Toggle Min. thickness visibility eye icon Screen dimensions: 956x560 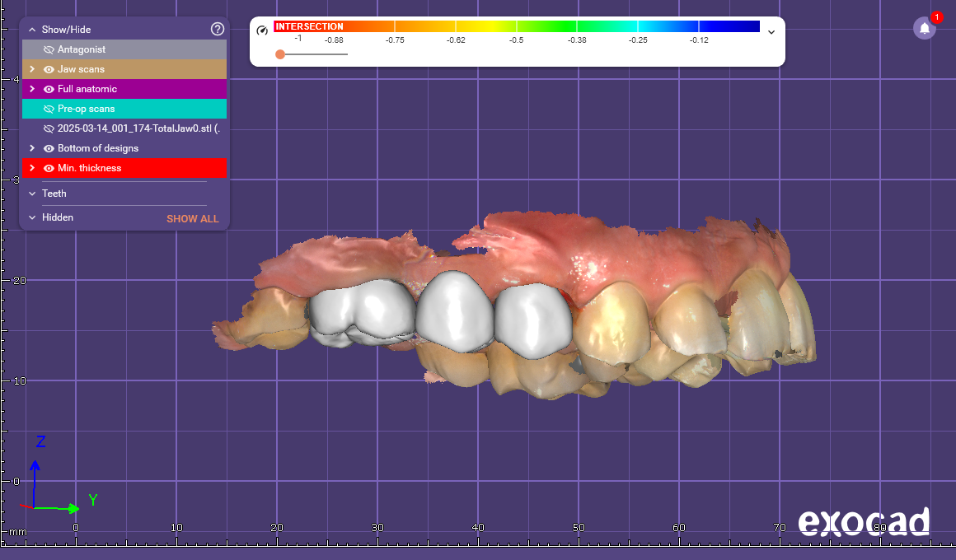pos(49,168)
